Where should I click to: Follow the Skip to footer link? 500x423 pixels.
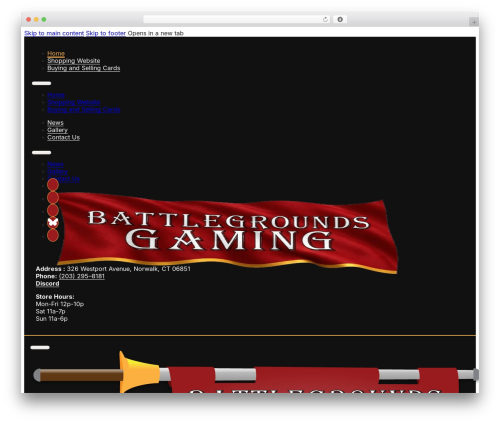106,33
